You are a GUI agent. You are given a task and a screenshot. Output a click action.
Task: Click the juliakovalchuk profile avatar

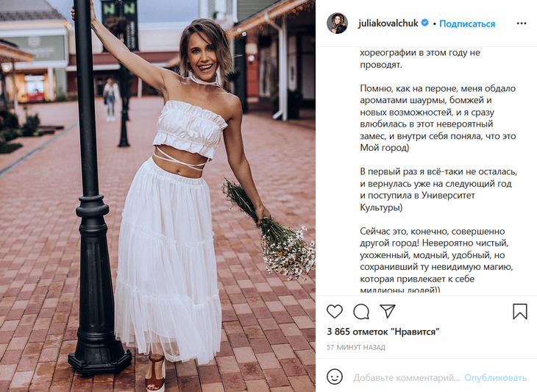click(338, 24)
